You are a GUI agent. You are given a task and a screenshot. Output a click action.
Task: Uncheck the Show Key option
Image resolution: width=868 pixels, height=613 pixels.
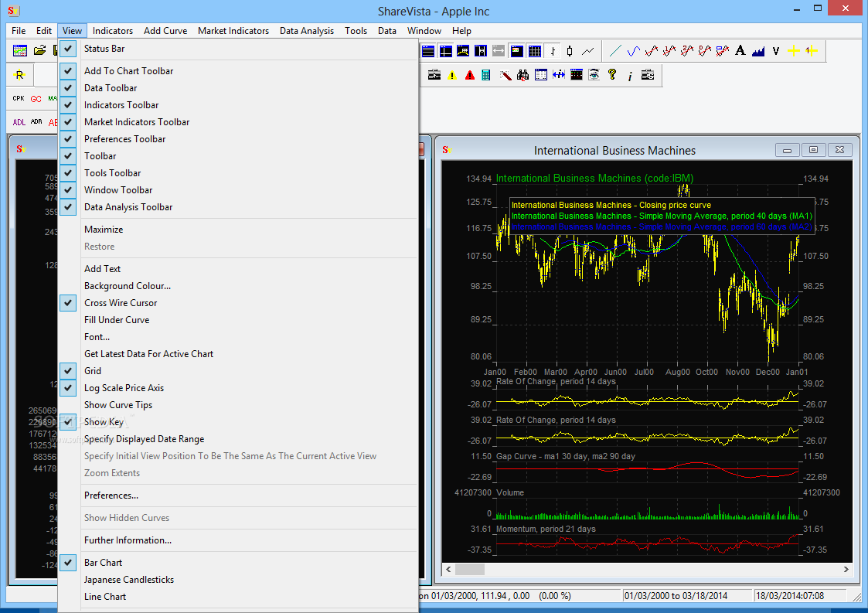pos(238,422)
